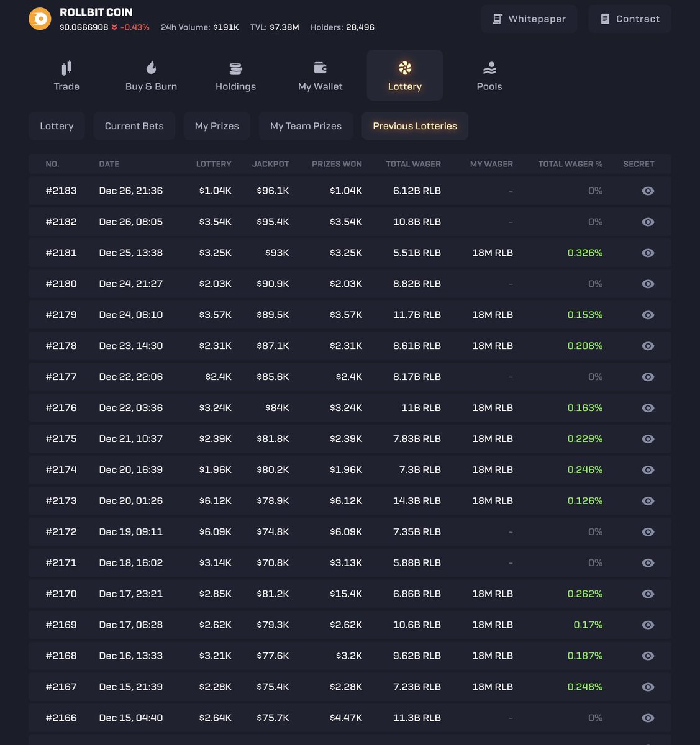
Task: Click the TOTAL WAGER column header
Action: click(x=413, y=165)
